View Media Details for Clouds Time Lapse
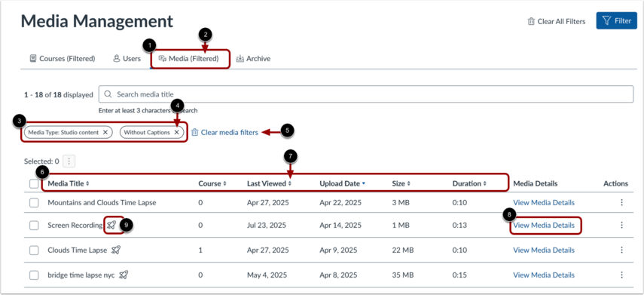 coord(544,250)
